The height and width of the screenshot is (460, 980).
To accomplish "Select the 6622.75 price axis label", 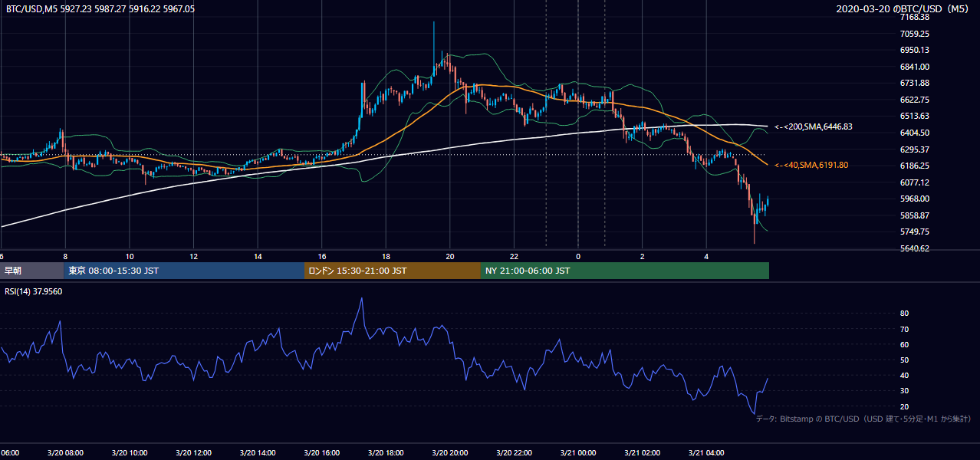I will tap(915, 100).
